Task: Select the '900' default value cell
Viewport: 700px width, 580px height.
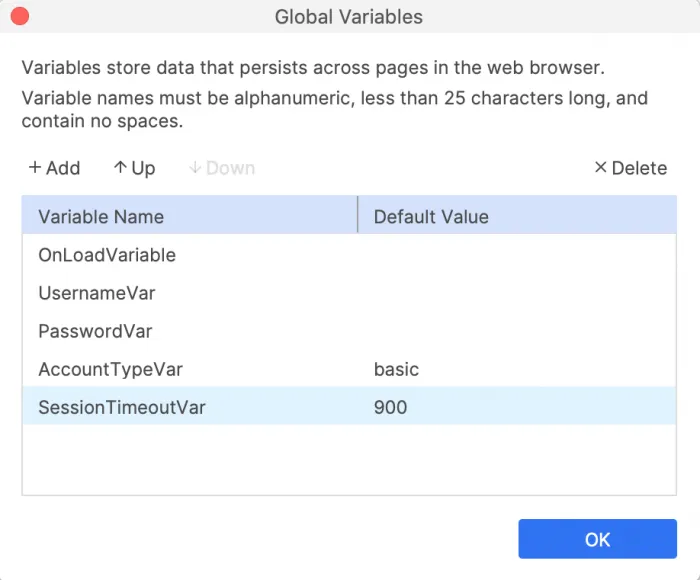Action: (x=391, y=407)
